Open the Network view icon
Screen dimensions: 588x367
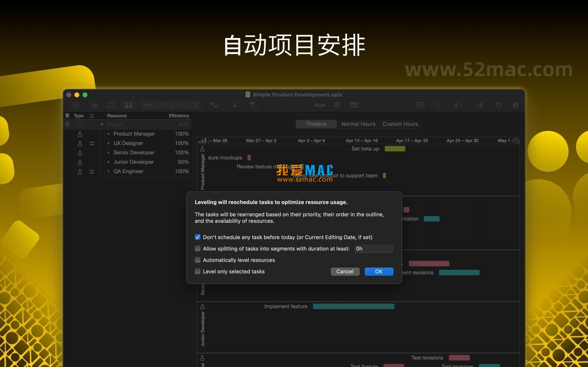111,105
